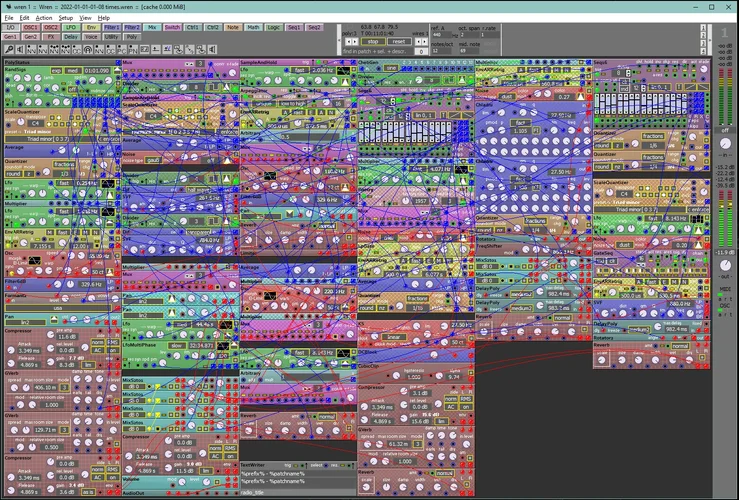The image size is (739, 500).
Task: Click the ref. A frequency field showing 440
Action: [437, 34]
